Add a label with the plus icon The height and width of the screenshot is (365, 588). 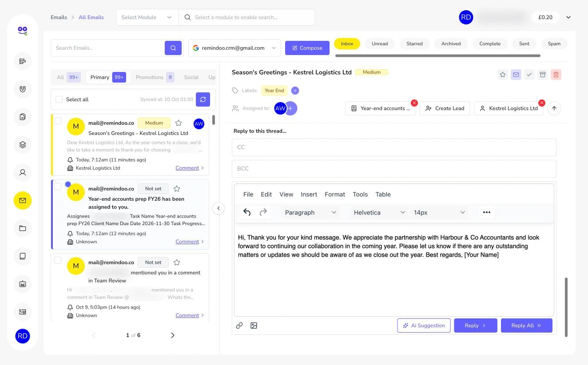(x=295, y=91)
